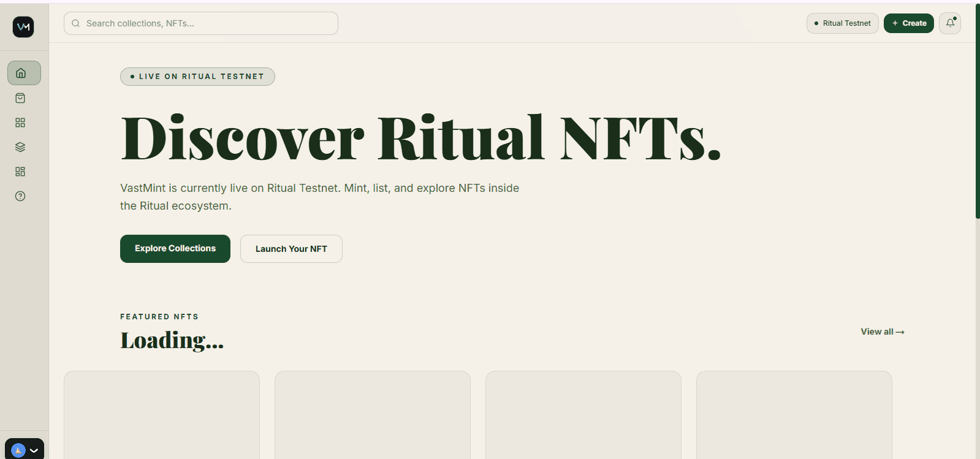Click Launch Your NFT

[291, 249]
